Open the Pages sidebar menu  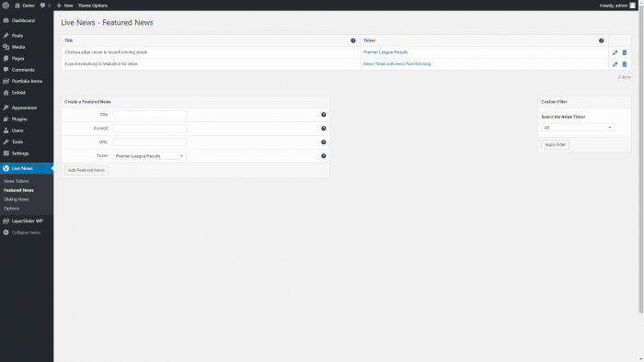(x=17, y=59)
